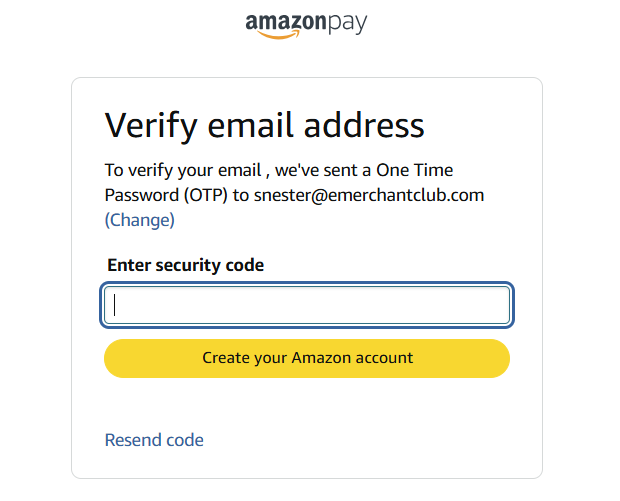Request a new OTP via Resend code
This screenshot has width=620, height=501.
[154, 440]
